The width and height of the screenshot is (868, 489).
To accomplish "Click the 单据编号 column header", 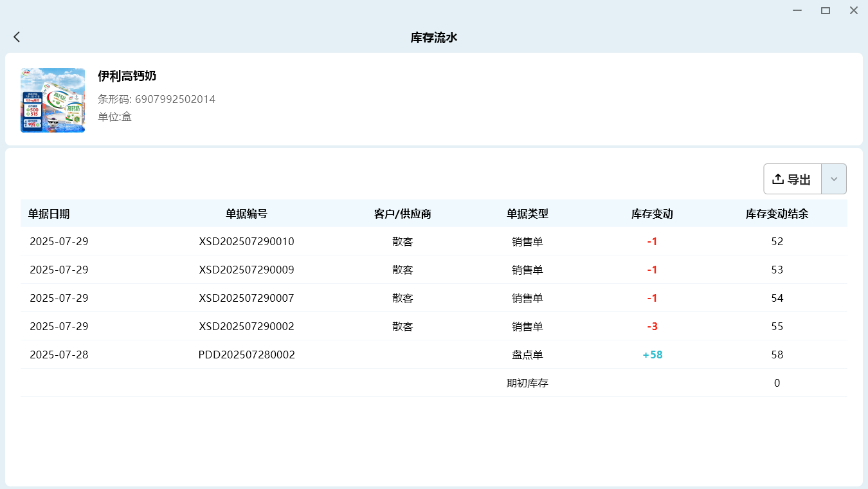I will [246, 214].
